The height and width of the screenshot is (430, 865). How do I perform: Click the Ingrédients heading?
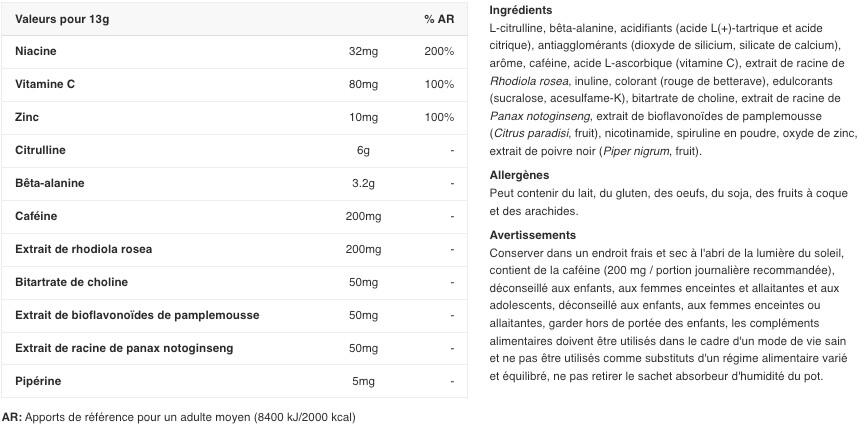[x=521, y=10]
